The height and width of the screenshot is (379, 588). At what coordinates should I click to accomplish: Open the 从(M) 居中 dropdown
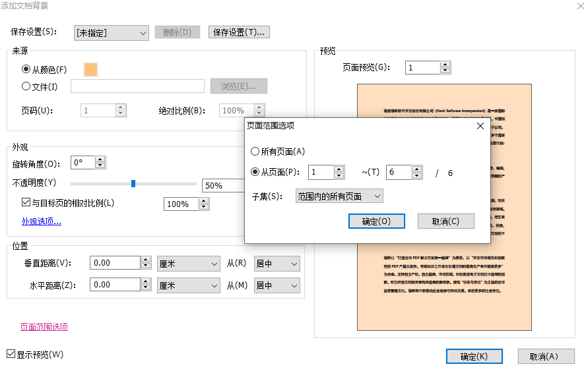point(277,286)
